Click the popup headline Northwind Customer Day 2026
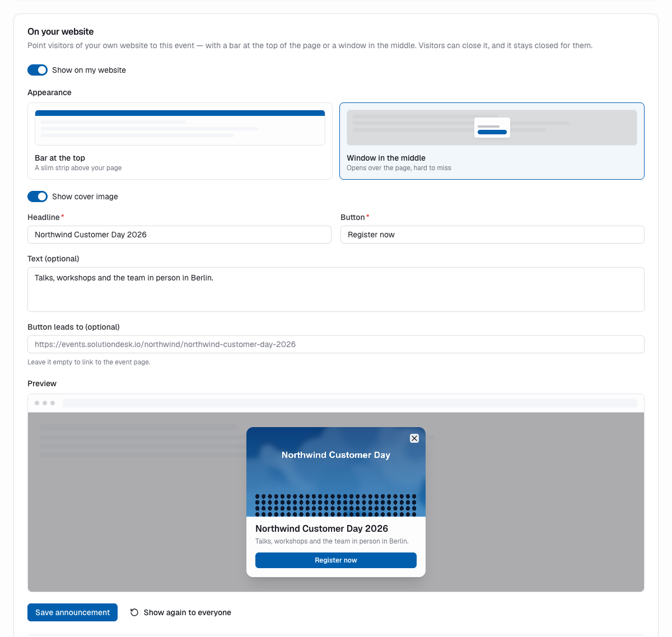 tap(321, 528)
